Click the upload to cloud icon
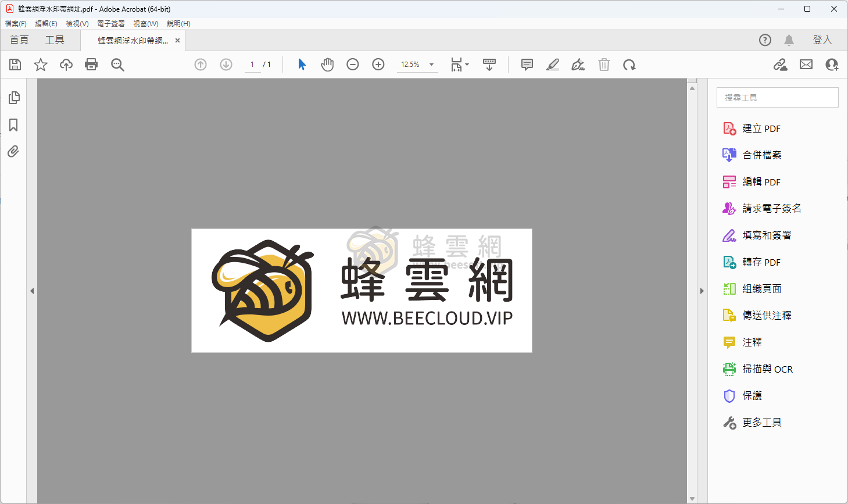Screen dimensions: 848x504 point(66,65)
